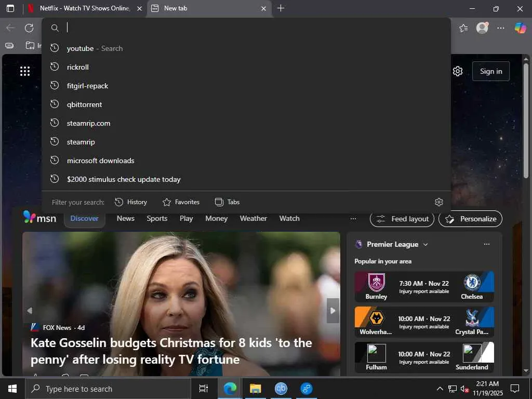The height and width of the screenshot is (399, 532).
Task: Select the fitgirl-repack suggestion
Action: tap(246, 86)
